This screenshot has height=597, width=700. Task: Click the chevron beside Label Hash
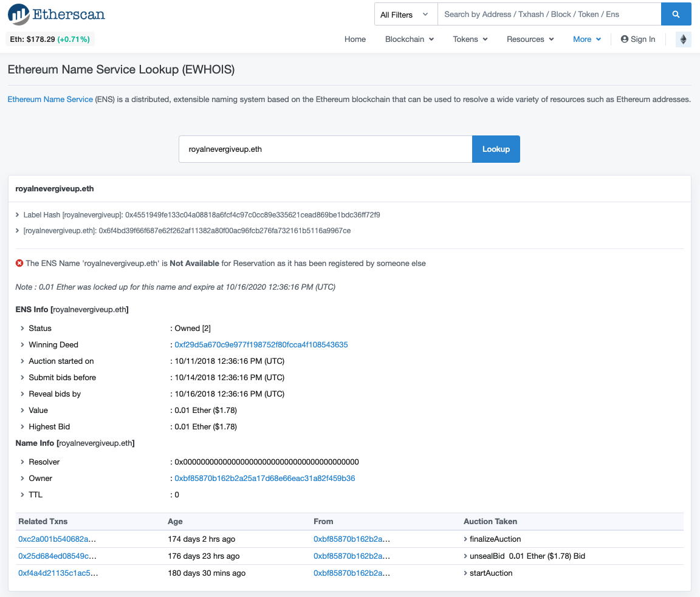point(17,215)
